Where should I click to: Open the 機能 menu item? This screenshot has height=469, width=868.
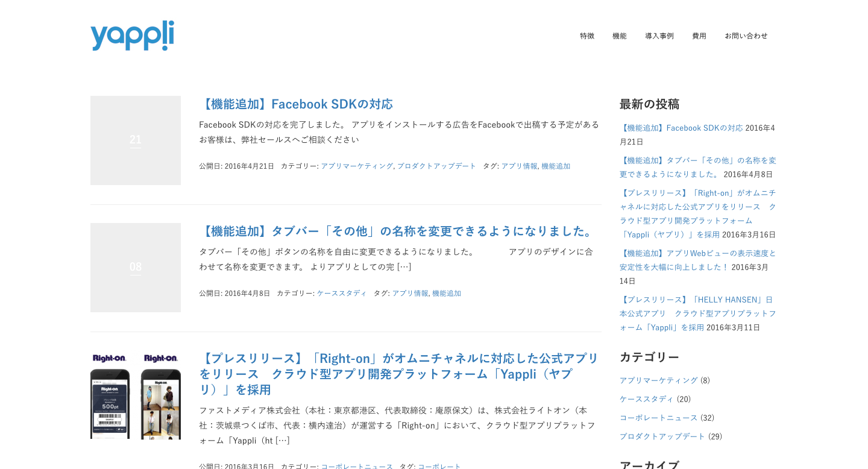(x=620, y=36)
